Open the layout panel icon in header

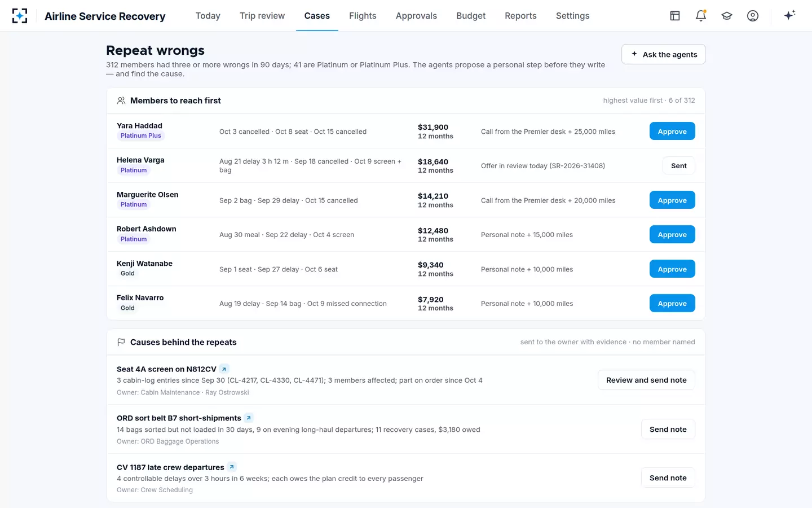pos(675,16)
